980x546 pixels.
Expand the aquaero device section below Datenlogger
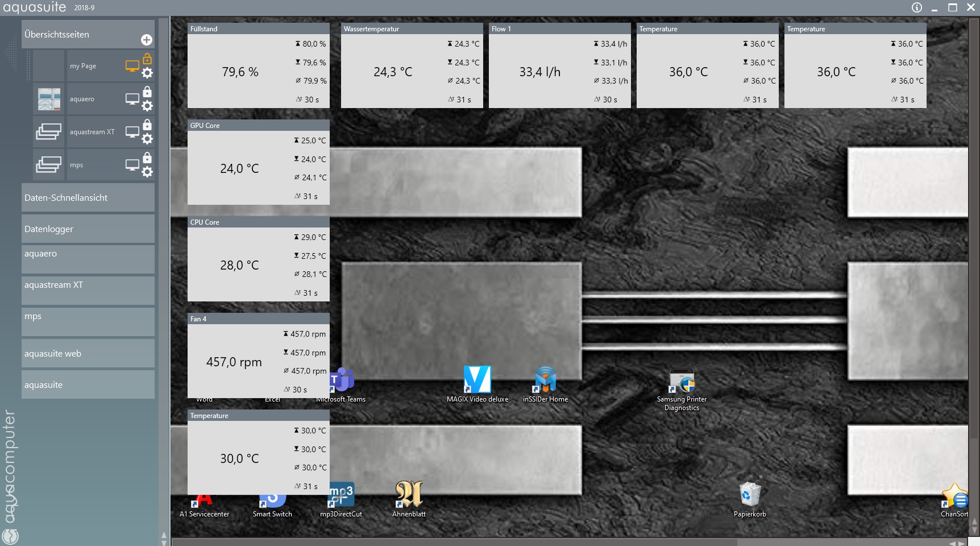coord(88,259)
